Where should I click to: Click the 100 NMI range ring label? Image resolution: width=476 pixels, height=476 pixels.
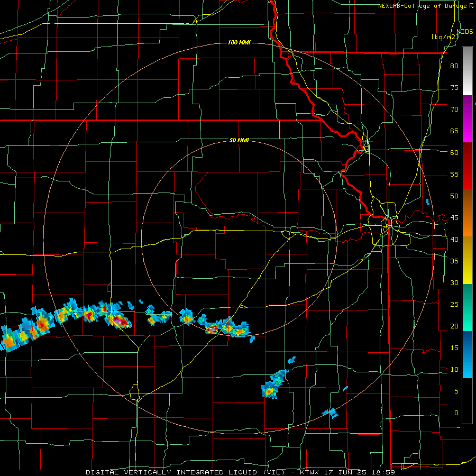tap(239, 42)
